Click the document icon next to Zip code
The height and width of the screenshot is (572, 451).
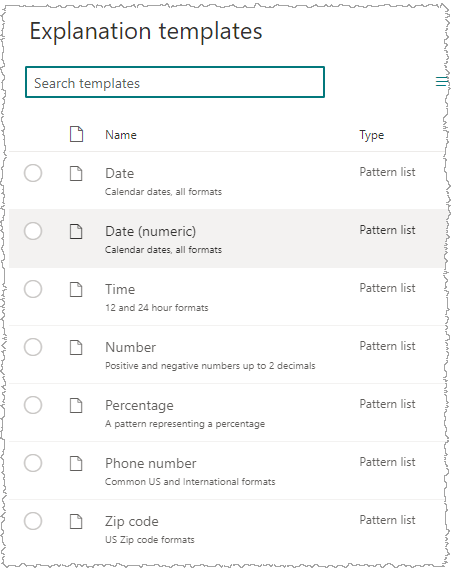point(76,521)
